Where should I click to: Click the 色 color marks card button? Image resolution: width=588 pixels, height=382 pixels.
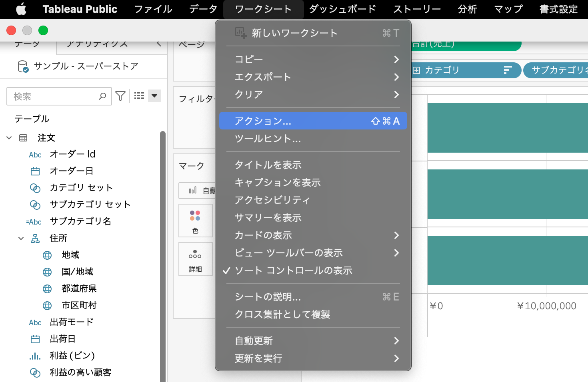pos(196,221)
